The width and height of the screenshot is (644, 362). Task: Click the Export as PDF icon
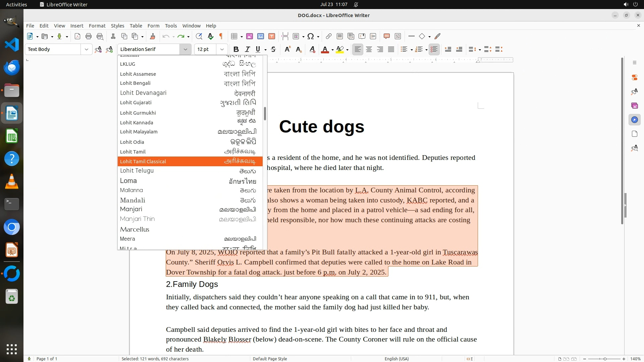coord(77,37)
